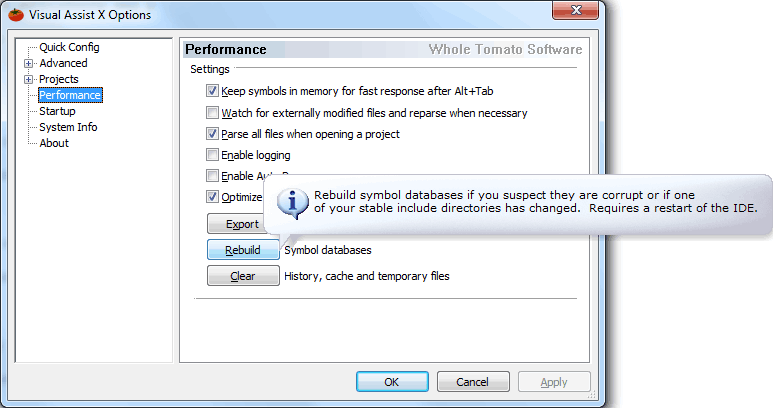
Task: Enable Watch for externally modified files checkbox
Action: [x=212, y=112]
